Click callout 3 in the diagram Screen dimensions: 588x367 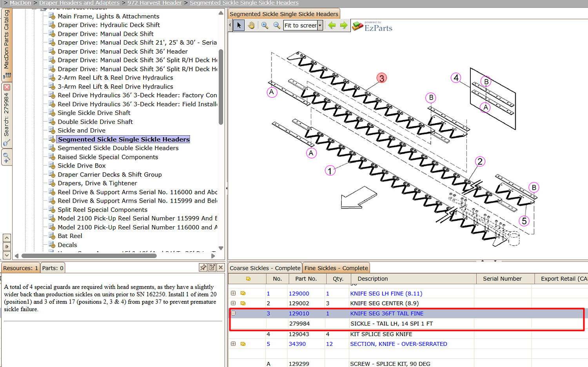tap(382, 78)
